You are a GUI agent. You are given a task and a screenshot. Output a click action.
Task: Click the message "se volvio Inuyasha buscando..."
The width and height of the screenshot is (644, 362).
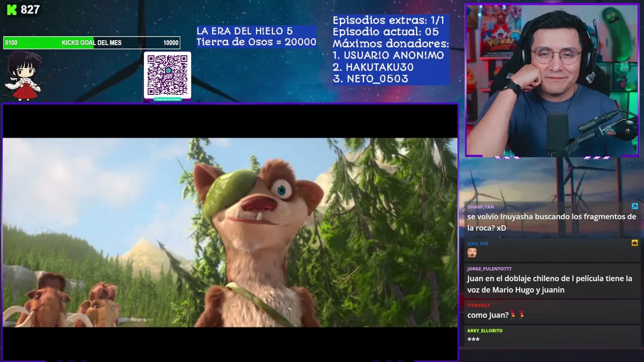tap(552, 222)
